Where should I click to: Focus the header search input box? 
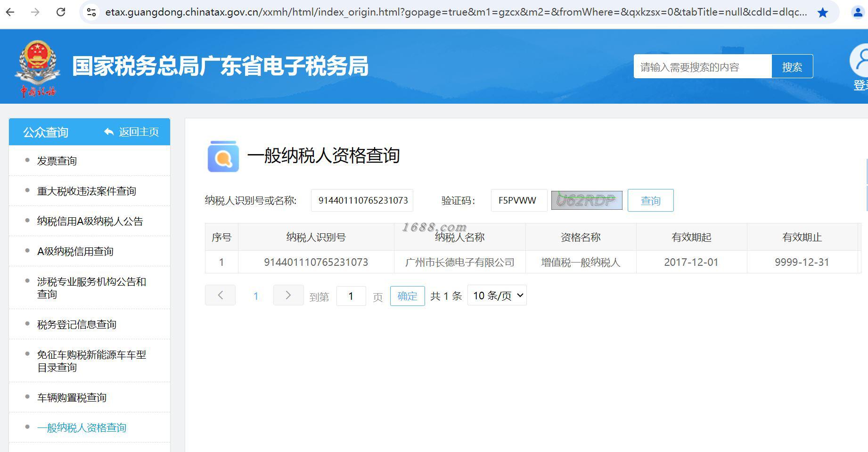pyautogui.click(x=703, y=66)
